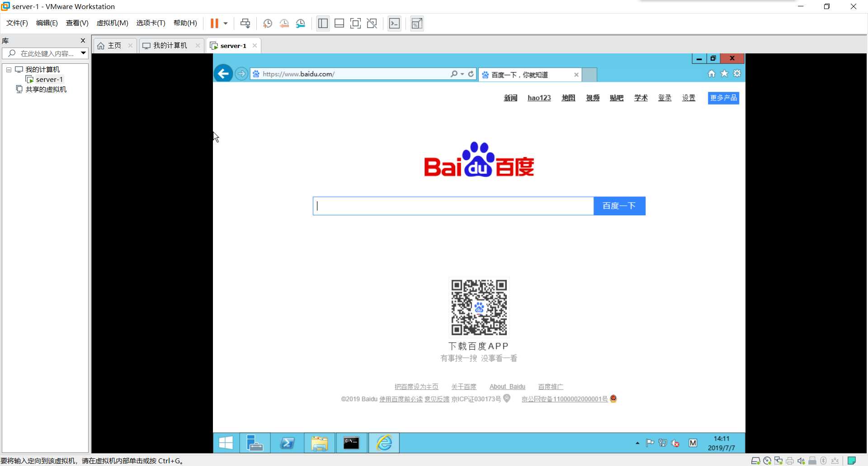Toggle the thumbnail bar view
The height and width of the screenshot is (466, 868).
click(x=339, y=24)
